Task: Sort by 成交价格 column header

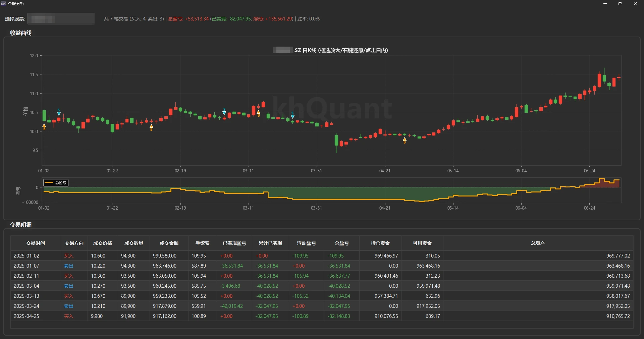Action: pos(103,243)
